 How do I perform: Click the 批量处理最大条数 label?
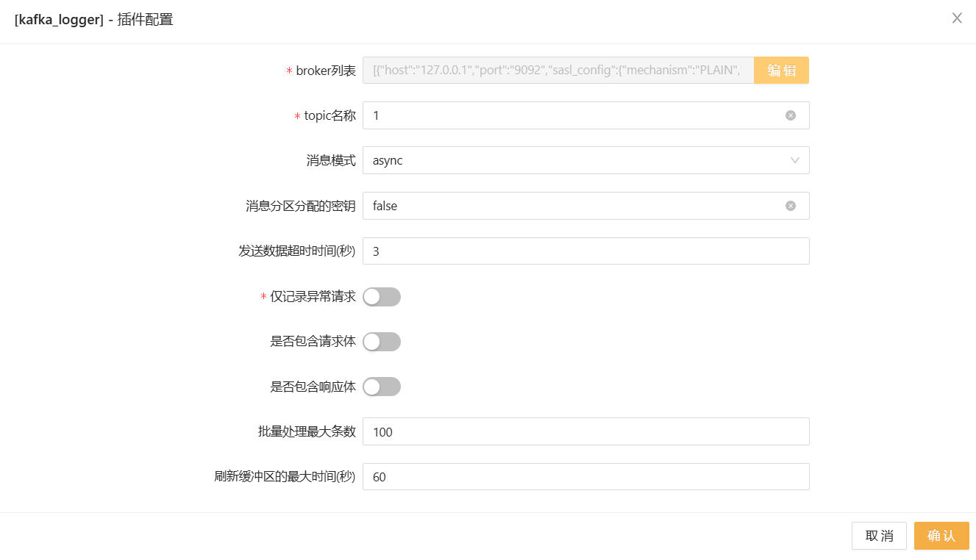307,431
